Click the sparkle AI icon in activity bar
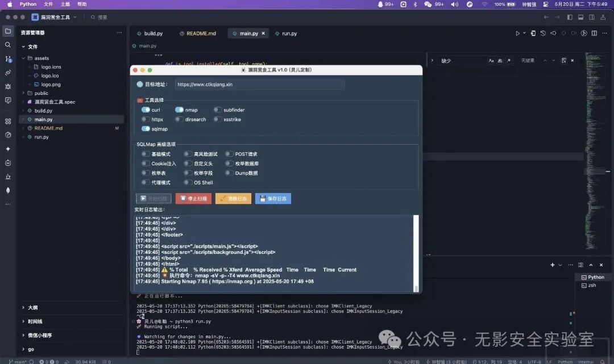 [8, 149]
